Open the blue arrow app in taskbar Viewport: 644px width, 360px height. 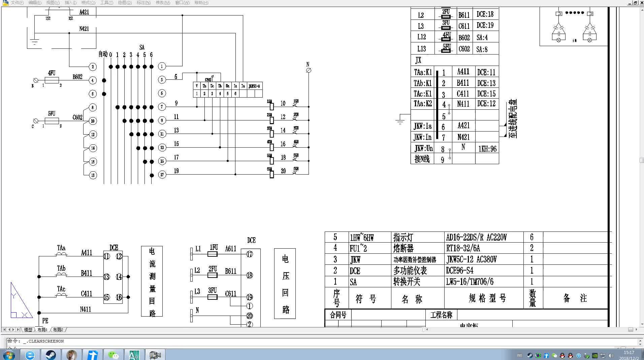point(92,355)
